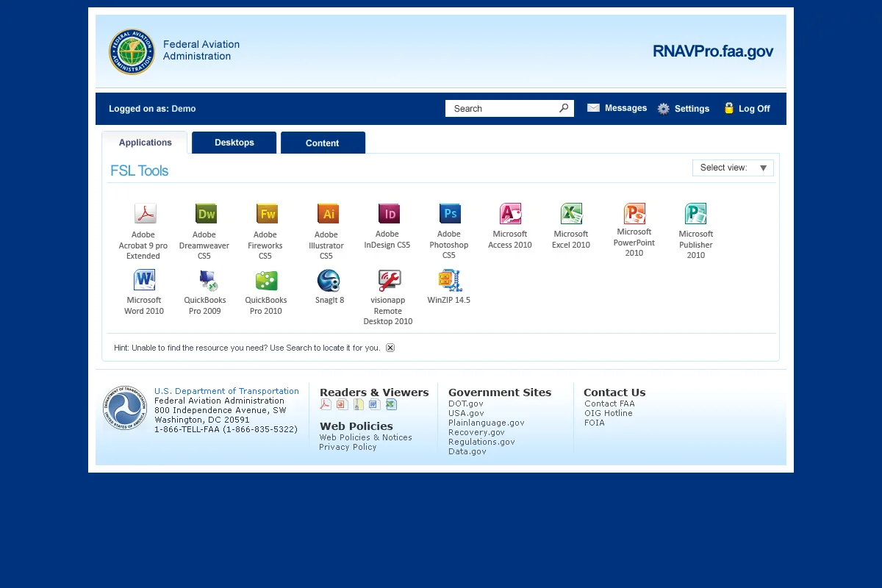Open Regulations.gov link
This screenshot has height=588, width=882.
[481, 442]
